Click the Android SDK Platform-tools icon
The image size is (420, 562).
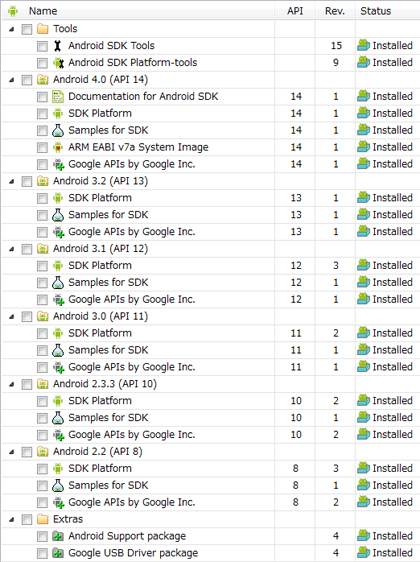click(x=58, y=63)
